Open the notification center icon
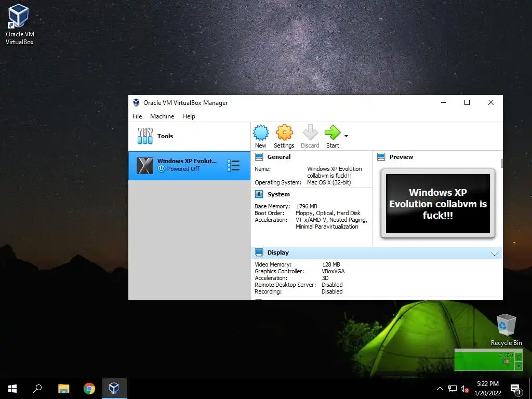Viewport: 532px width, 399px height. click(516, 389)
